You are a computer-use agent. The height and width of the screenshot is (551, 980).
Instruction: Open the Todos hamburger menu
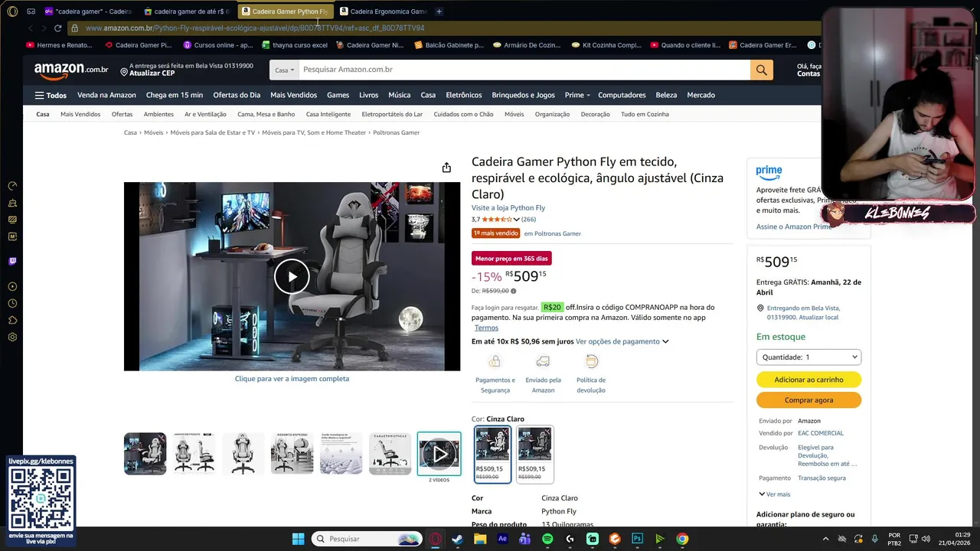(x=51, y=96)
